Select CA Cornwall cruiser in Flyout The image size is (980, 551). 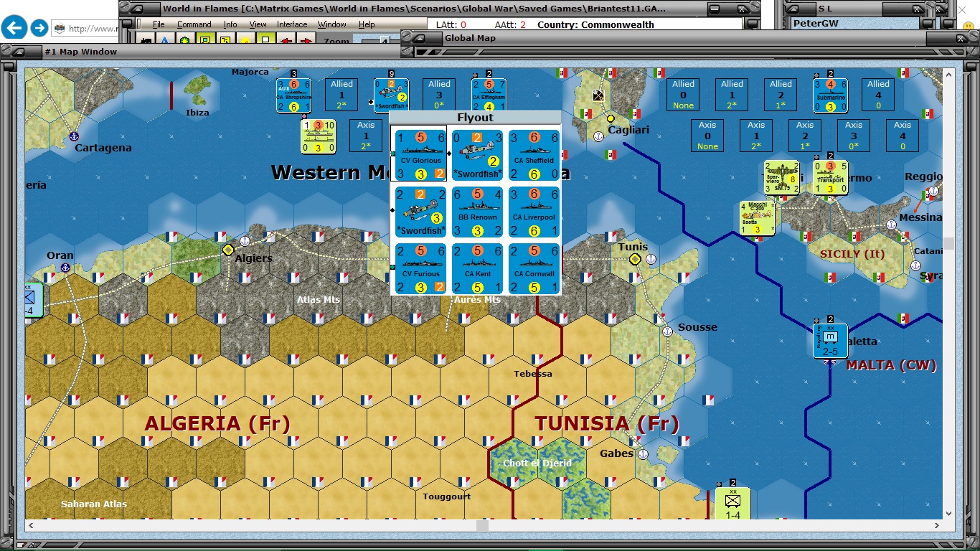534,268
